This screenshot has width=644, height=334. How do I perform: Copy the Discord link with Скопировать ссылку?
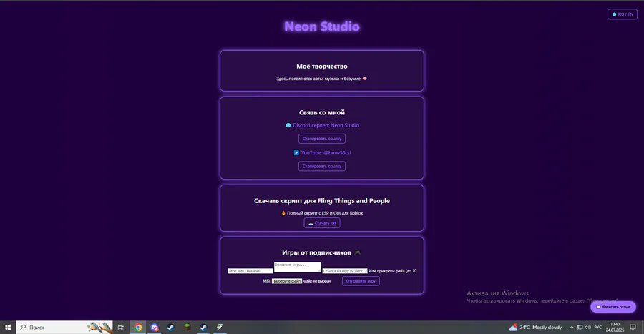click(x=321, y=139)
